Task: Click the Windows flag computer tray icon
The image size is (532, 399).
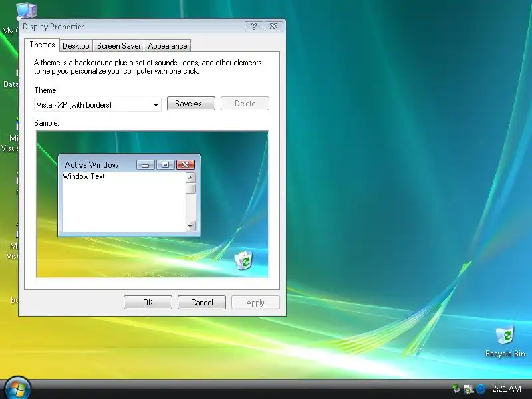Action: (468, 389)
